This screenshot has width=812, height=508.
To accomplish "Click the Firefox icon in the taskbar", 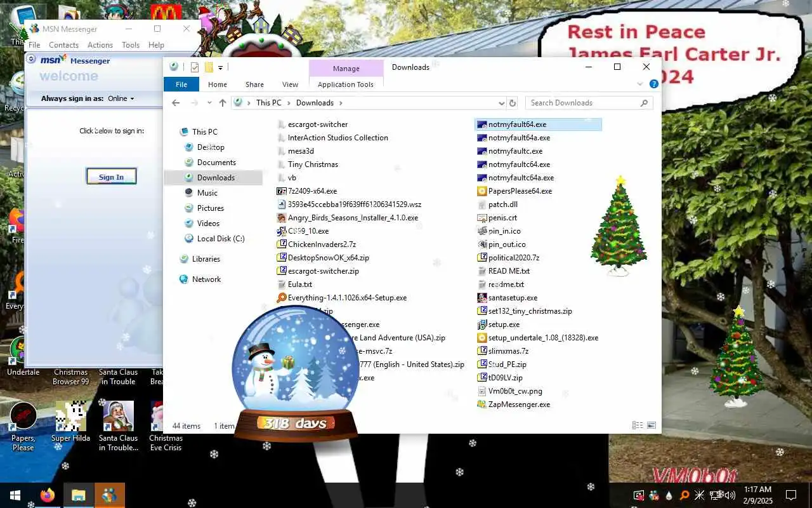I will pyautogui.click(x=48, y=495).
